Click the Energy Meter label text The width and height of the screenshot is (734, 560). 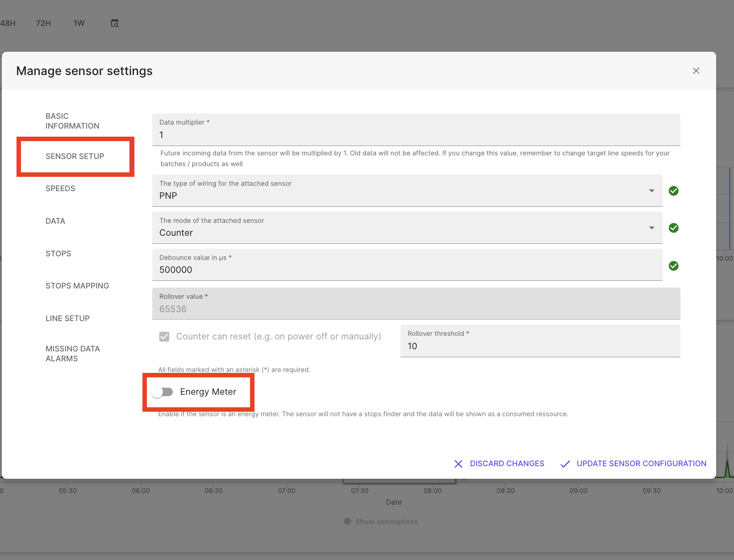pos(208,392)
